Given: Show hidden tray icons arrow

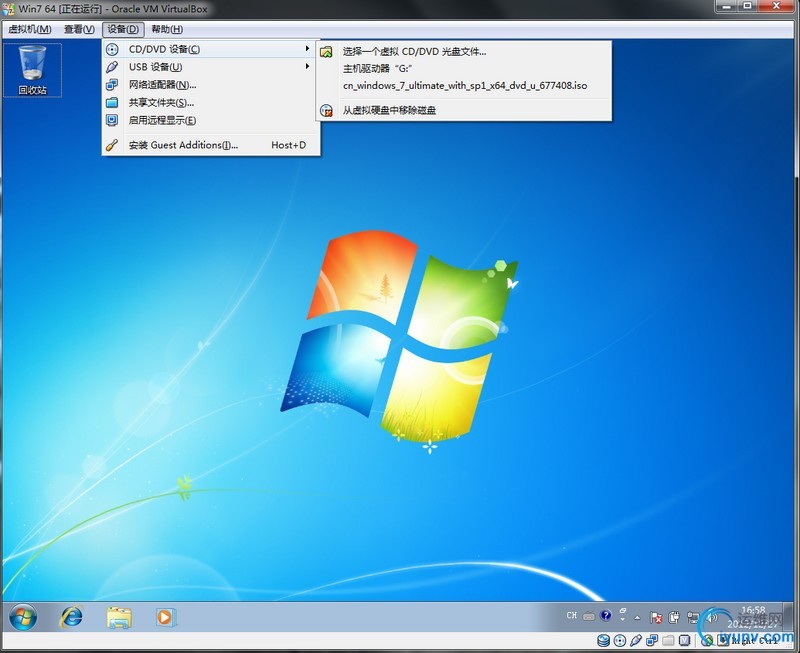Looking at the screenshot, I should [x=638, y=618].
